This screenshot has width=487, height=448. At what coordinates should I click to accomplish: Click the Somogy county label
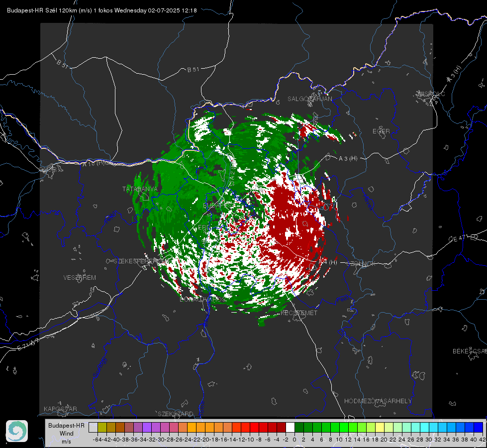pyautogui.click(x=100, y=368)
